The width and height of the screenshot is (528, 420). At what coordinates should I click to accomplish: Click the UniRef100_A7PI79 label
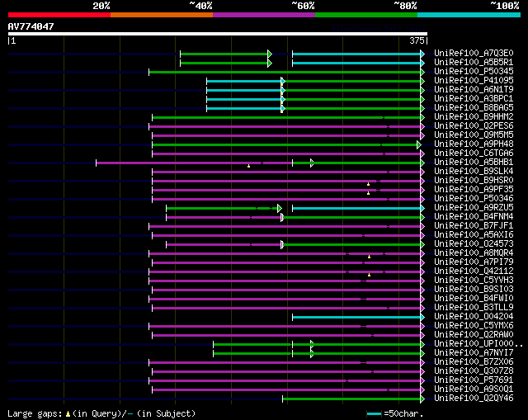474,262
